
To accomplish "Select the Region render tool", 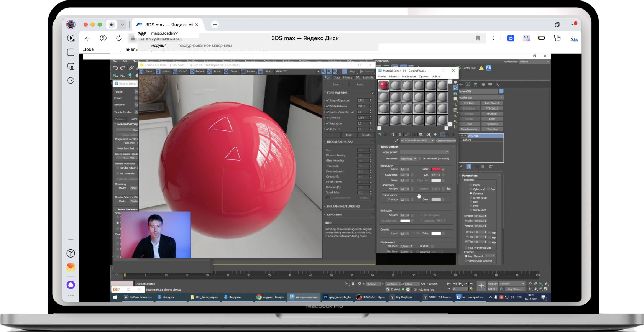I will pos(243,71).
